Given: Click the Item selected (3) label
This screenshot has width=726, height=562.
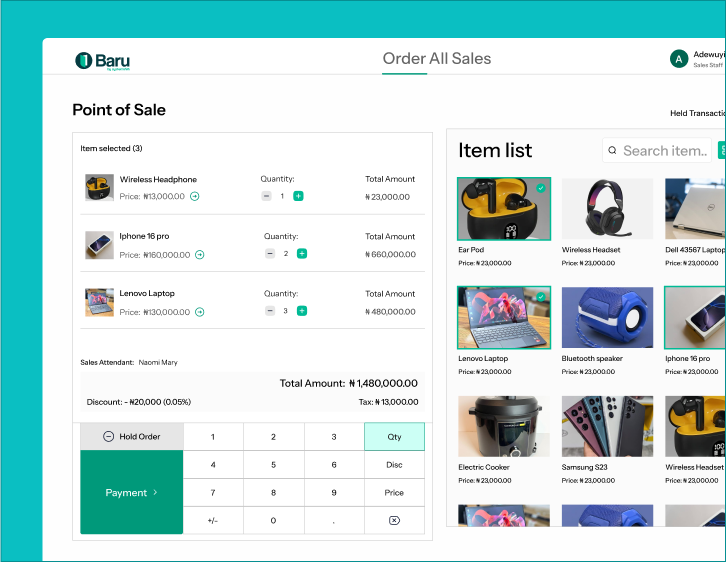Looking at the screenshot, I should tap(111, 148).
